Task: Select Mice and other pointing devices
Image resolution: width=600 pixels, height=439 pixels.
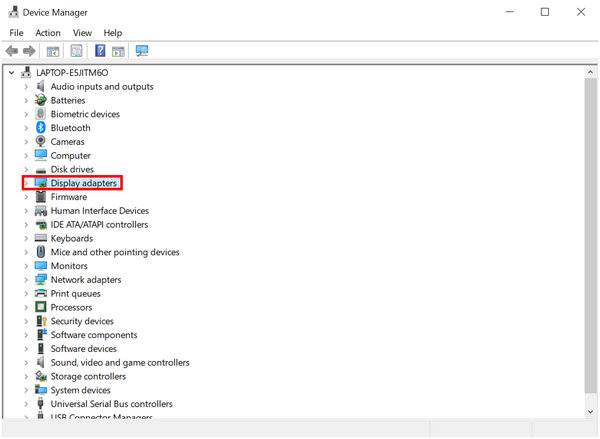Action: pyautogui.click(x=115, y=252)
